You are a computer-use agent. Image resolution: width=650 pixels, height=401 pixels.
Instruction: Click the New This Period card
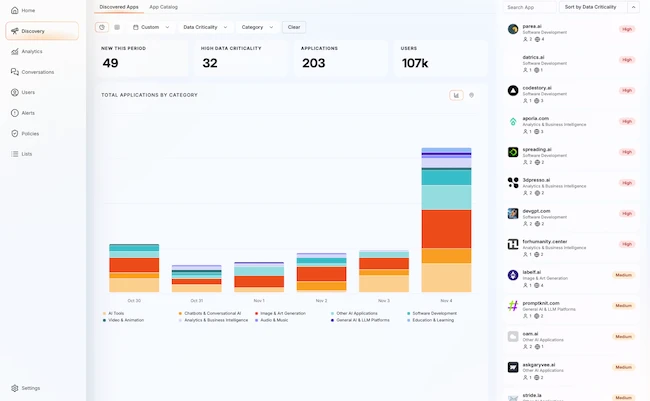141,58
